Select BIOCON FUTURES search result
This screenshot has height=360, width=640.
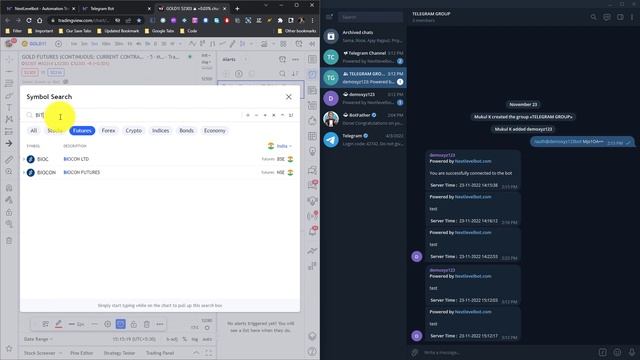click(160, 173)
